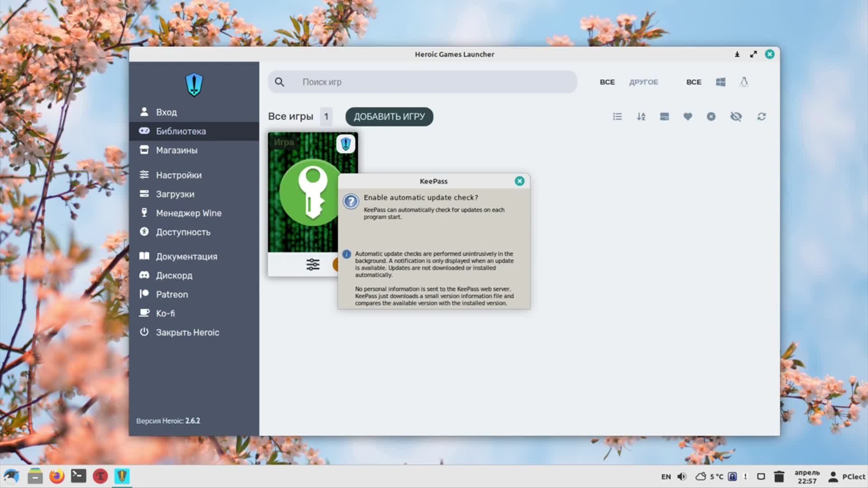This screenshot has height=488, width=868.
Task: Open game settings sliders icon on the card
Action: point(313,264)
